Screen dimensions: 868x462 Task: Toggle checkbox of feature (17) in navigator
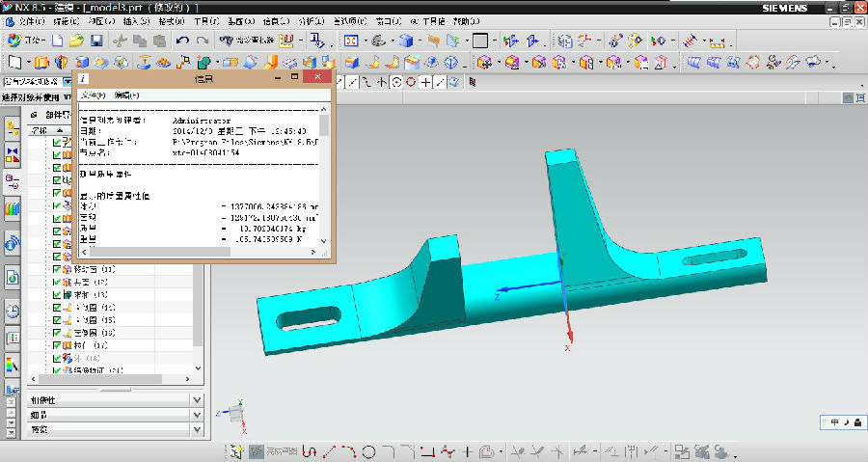tap(57, 344)
